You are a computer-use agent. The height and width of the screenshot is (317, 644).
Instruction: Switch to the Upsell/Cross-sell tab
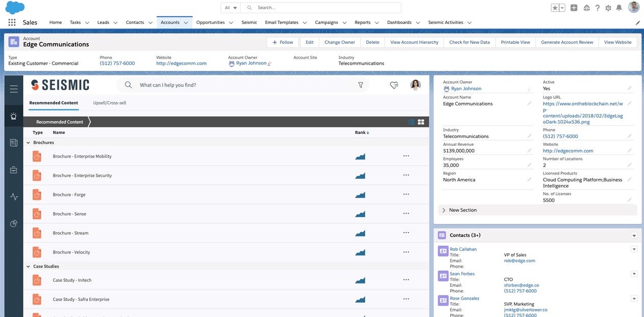tap(110, 103)
